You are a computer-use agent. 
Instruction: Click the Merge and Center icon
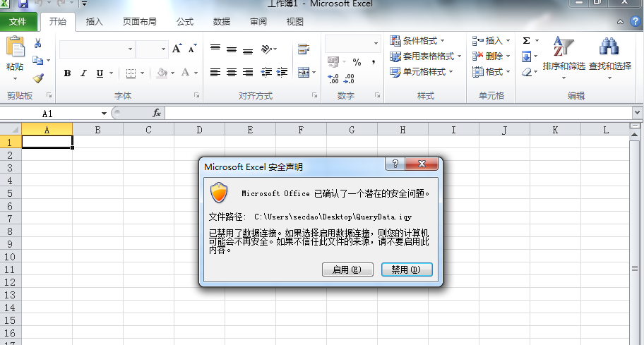click(x=304, y=73)
